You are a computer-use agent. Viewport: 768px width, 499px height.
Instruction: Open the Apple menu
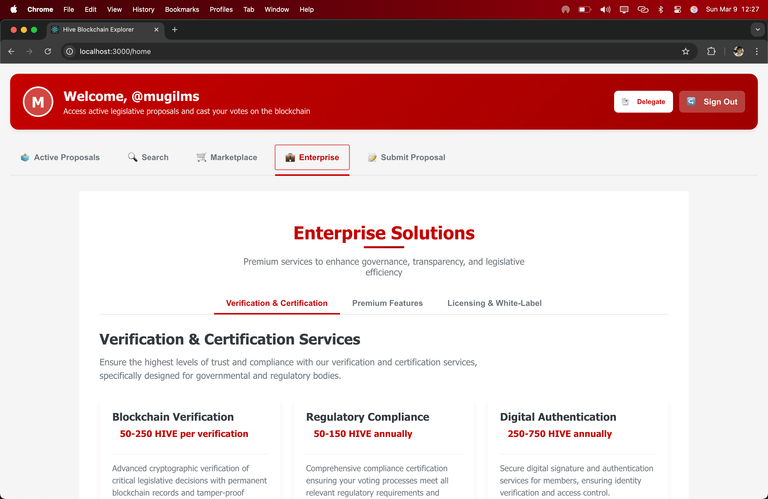[x=14, y=9]
